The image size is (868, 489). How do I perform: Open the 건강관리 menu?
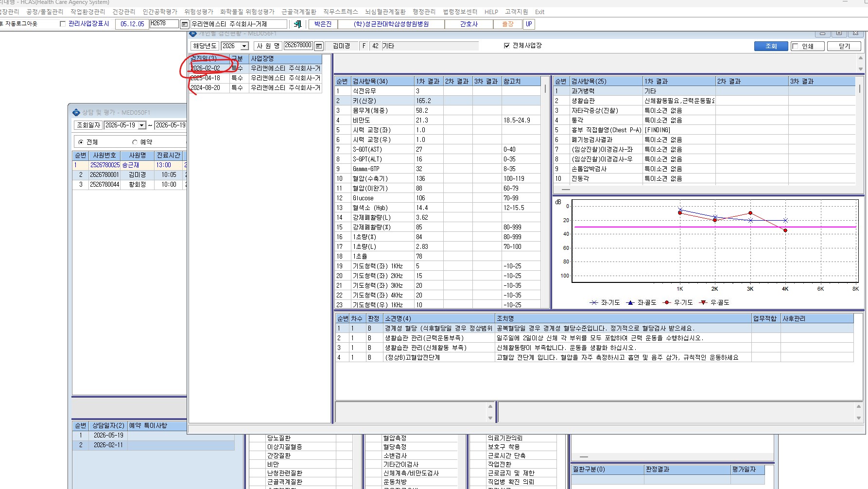(124, 12)
